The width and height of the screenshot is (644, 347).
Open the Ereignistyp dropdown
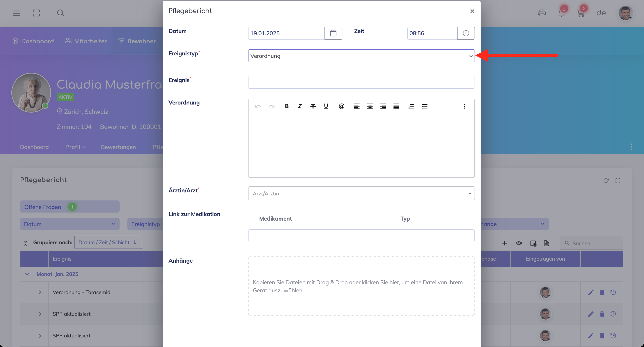pos(361,56)
